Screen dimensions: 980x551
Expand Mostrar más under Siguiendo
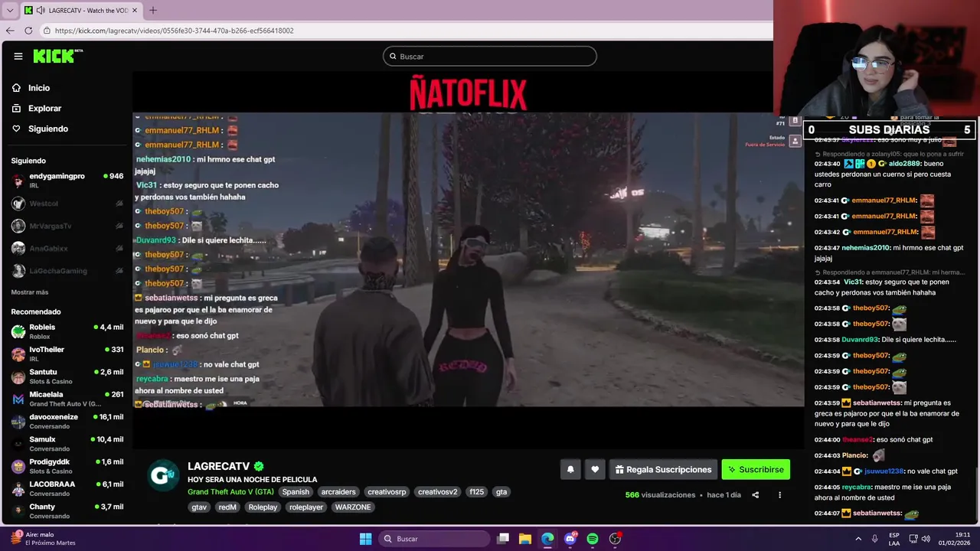30,292
